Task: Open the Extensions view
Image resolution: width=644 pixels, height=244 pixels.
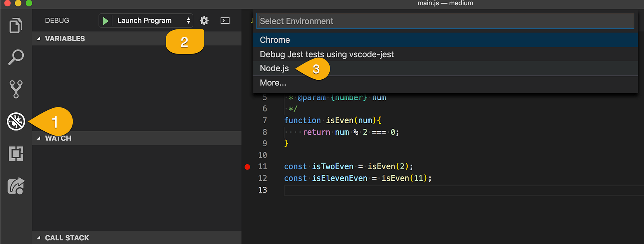Action: point(16,153)
